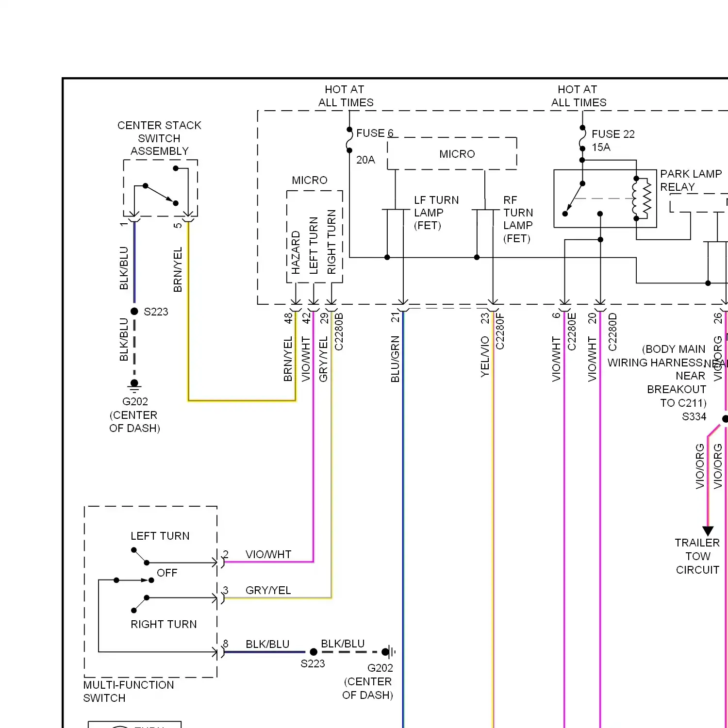This screenshot has width=728, height=728.
Task: Click the C2280E connector label
Action: [572, 331]
